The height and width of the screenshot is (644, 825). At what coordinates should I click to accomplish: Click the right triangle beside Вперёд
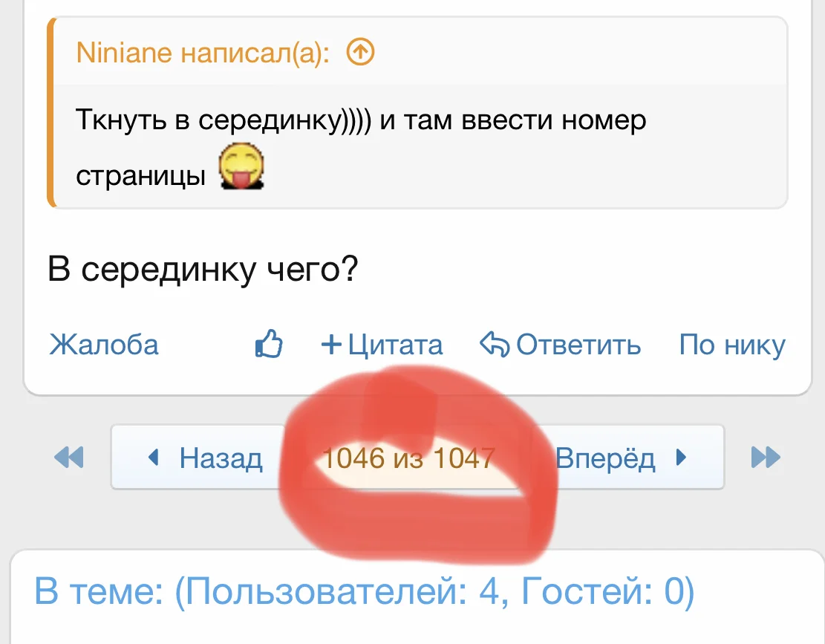pyautogui.click(x=681, y=458)
